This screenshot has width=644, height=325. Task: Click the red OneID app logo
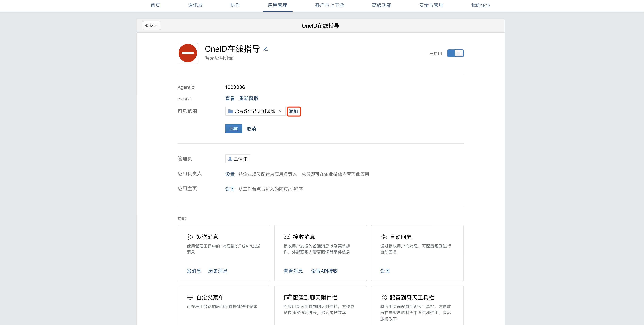pyautogui.click(x=187, y=53)
